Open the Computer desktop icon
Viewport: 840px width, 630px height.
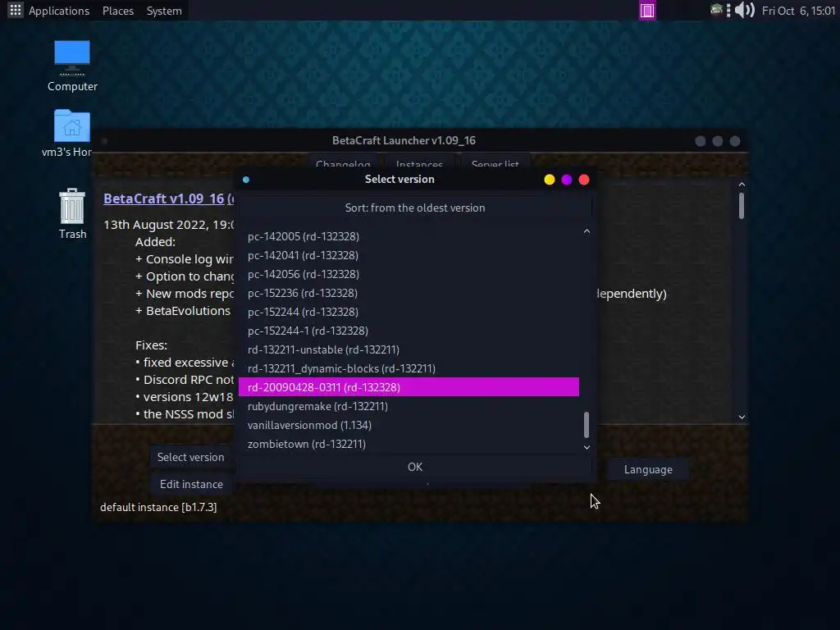point(72,66)
